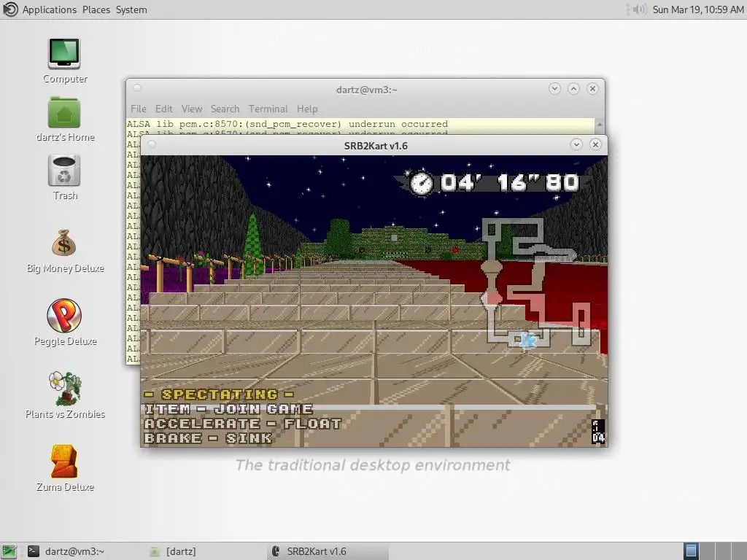Select the Trash desktop icon
Image resolution: width=747 pixels, height=560 pixels.
click(x=64, y=171)
